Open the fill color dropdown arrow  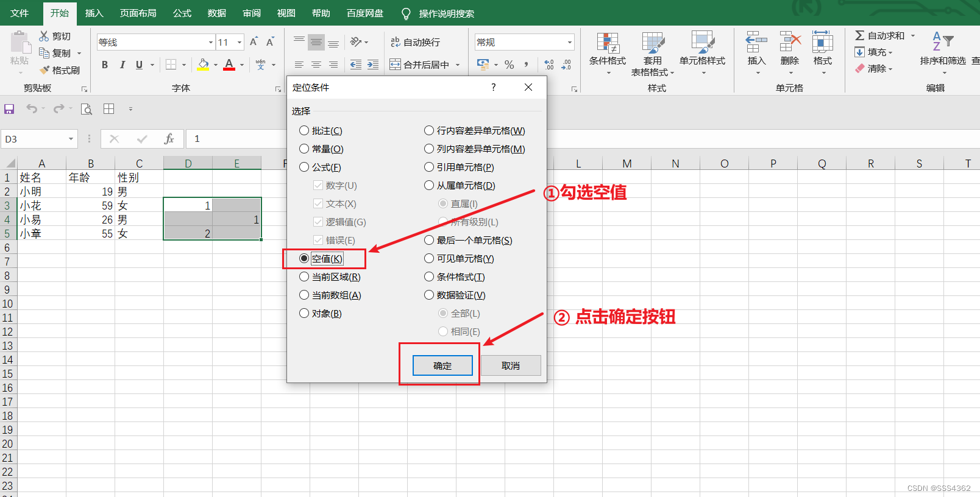216,65
